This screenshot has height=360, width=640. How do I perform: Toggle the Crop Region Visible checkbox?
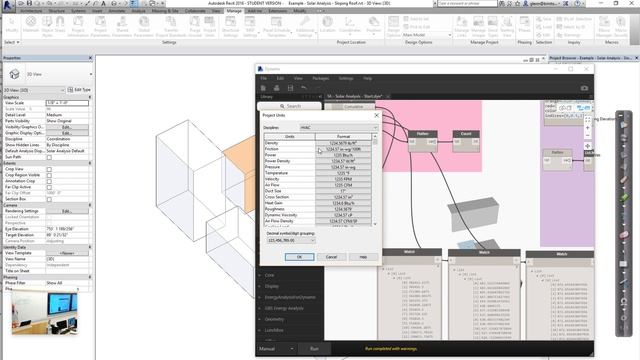(49, 175)
